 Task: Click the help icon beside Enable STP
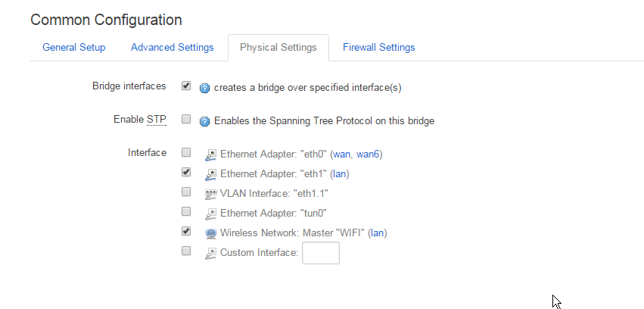(x=204, y=120)
